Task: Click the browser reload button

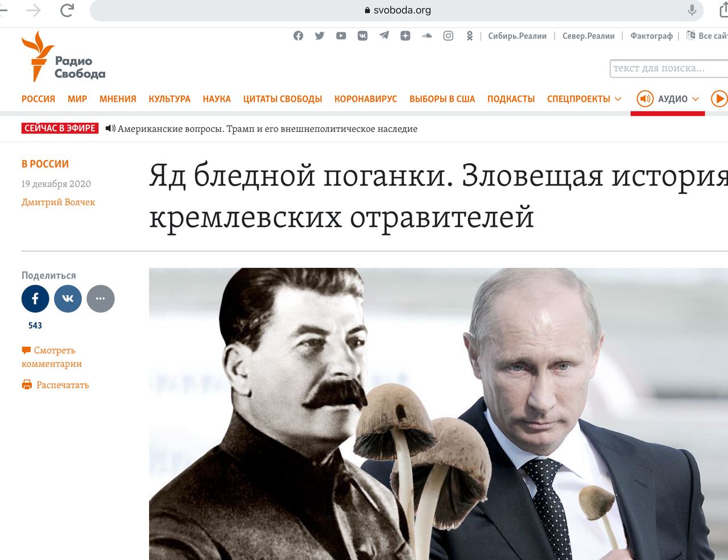Action: point(67,10)
